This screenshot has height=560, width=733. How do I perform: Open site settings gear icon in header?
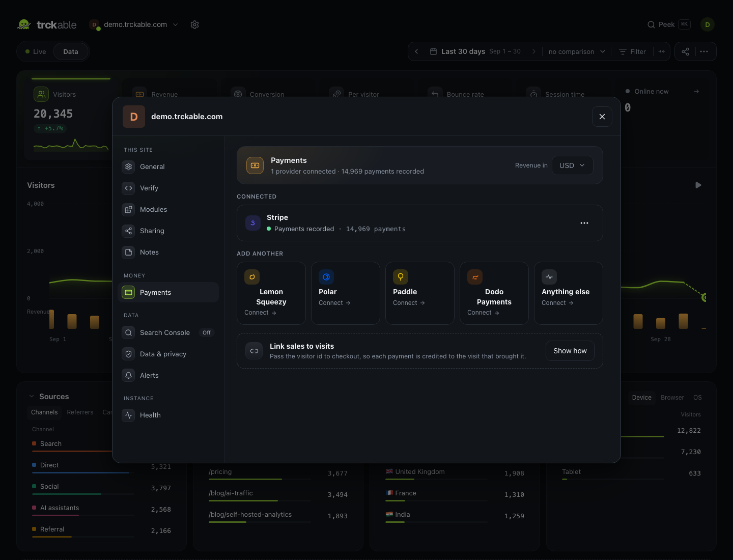pyautogui.click(x=194, y=24)
